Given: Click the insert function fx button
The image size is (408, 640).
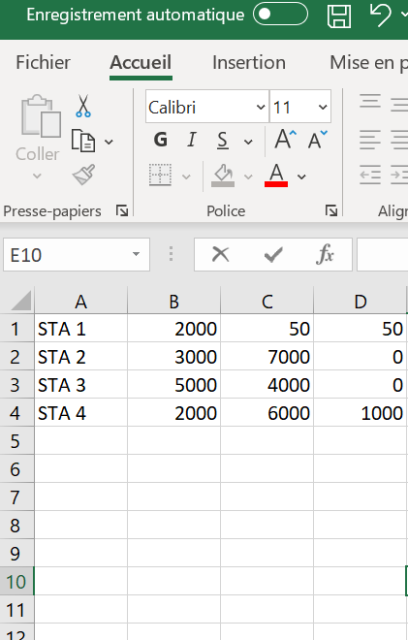Looking at the screenshot, I should pos(325,255).
